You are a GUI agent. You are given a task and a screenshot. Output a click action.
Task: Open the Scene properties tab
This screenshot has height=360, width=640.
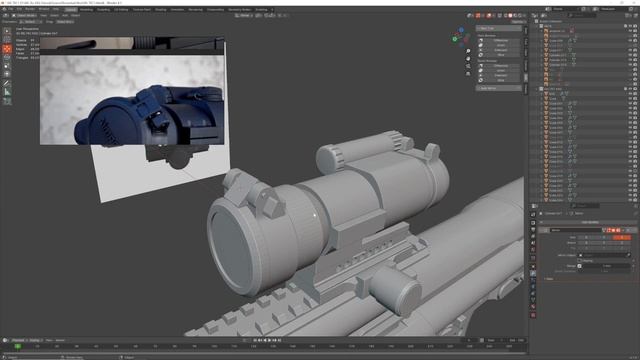(x=533, y=243)
